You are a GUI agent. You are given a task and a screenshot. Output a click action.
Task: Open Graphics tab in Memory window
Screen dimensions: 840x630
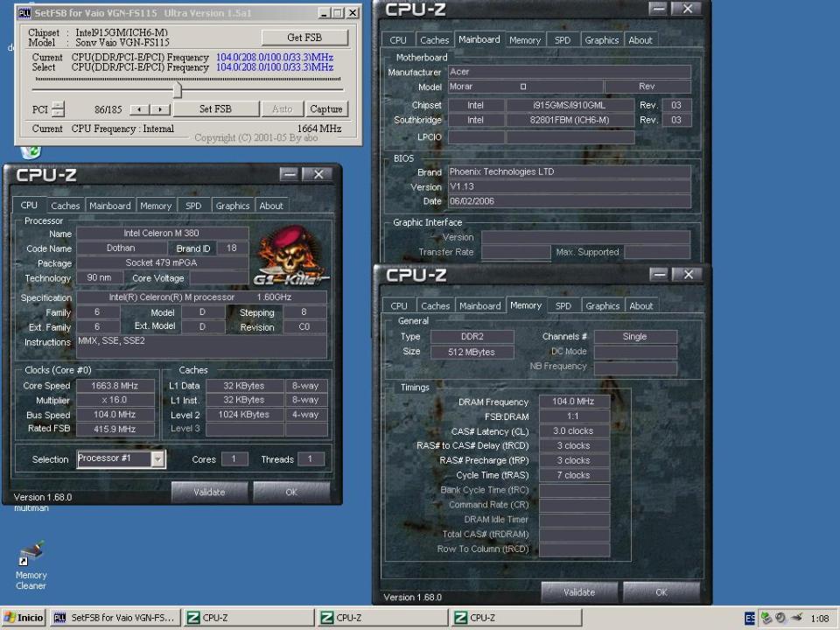click(x=603, y=306)
